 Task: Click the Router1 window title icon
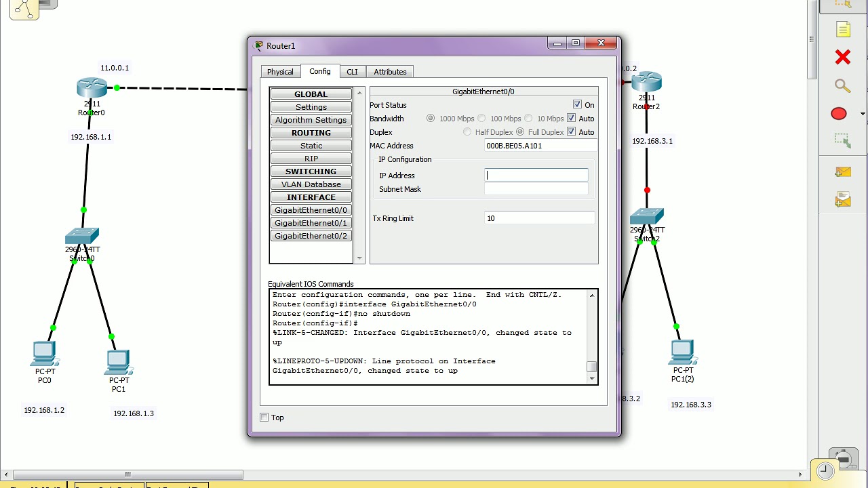coord(258,46)
